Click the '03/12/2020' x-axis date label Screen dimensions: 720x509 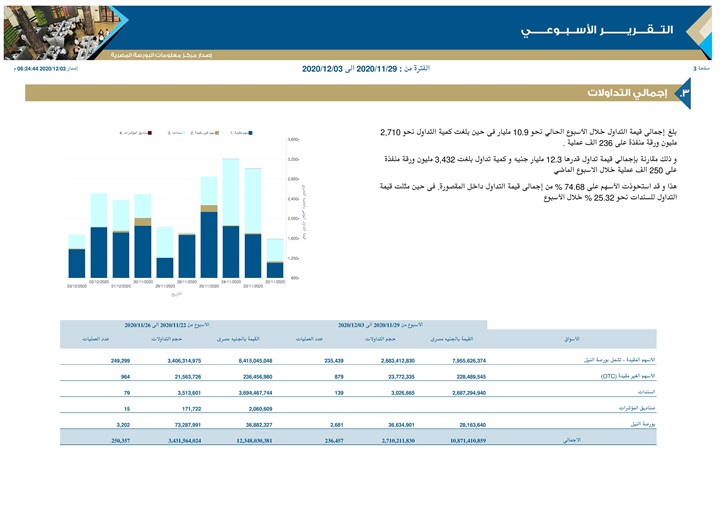[77, 286]
